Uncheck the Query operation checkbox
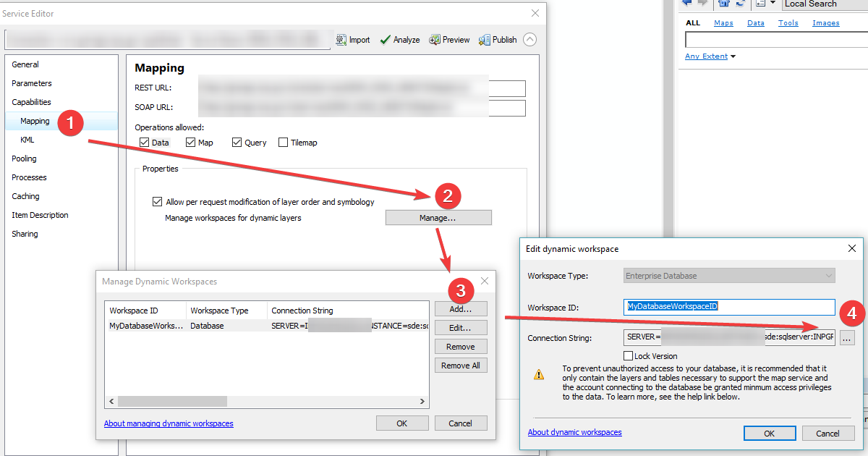This screenshot has width=868, height=456. (x=237, y=143)
